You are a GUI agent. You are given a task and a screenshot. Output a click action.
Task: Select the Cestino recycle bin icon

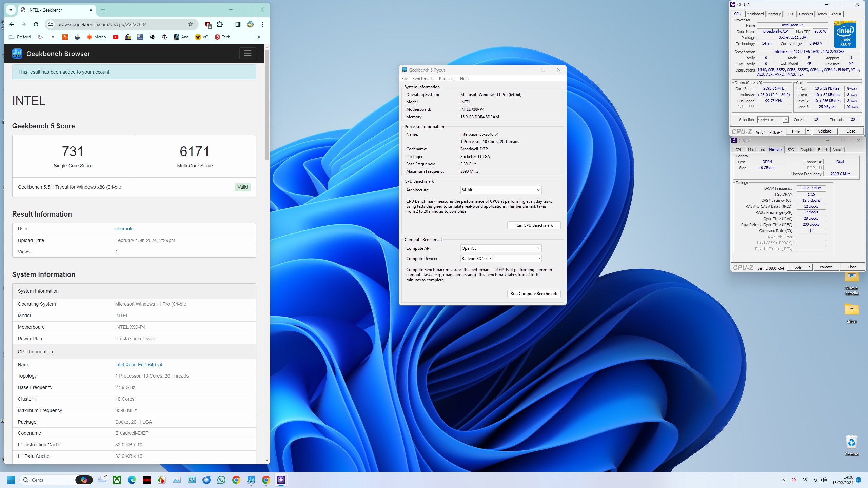(x=852, y=446)
